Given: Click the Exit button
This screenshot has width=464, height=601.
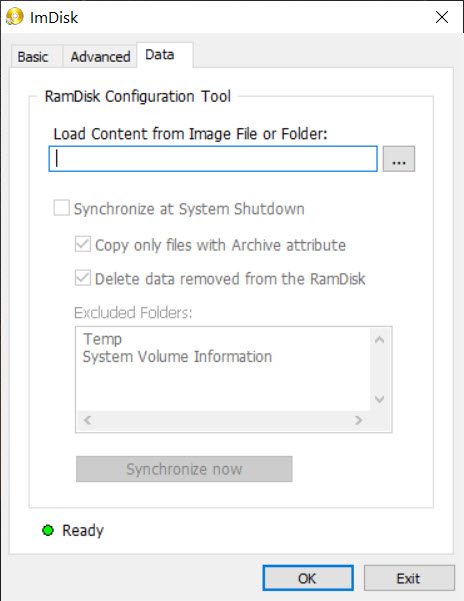Looking at the screenshot, I should click(x=409, y=578).
